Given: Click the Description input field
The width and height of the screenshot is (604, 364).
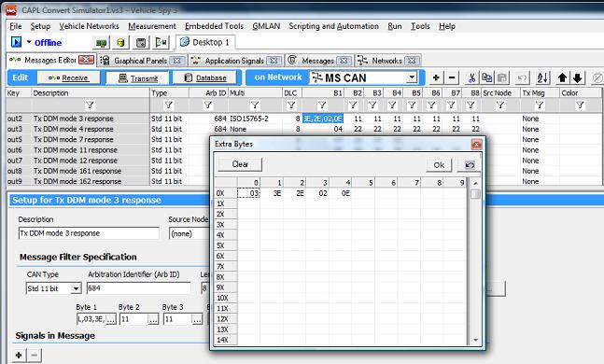Looking at the screenshot, I should [x=89, y=233].
